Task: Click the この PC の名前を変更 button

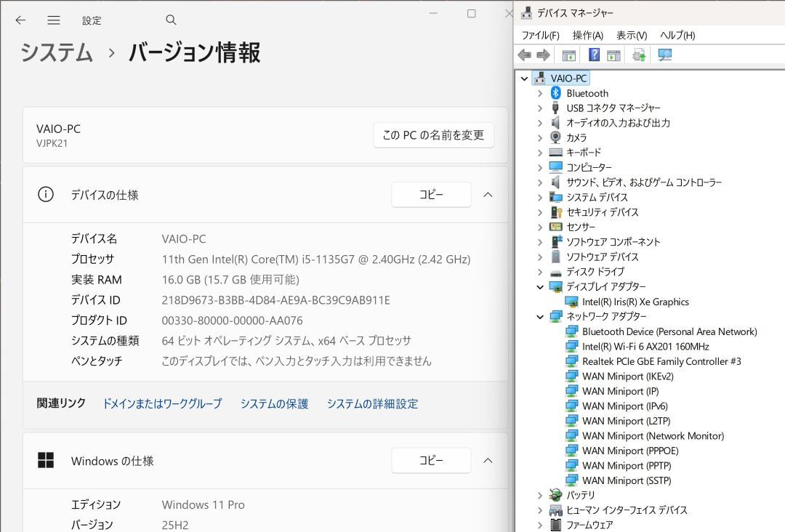Action: (433, 134)
